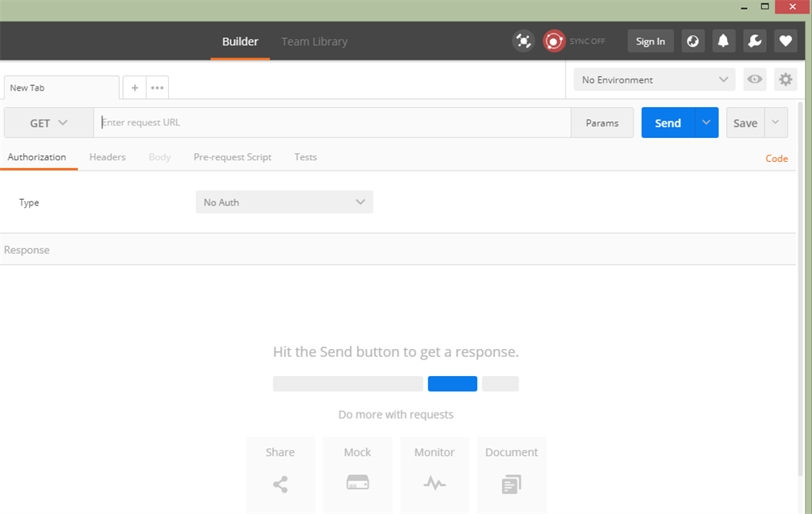The width and height of the screenshot is (812, 514).
Task: Click the blue Send button
Action: tap(668, 123)
